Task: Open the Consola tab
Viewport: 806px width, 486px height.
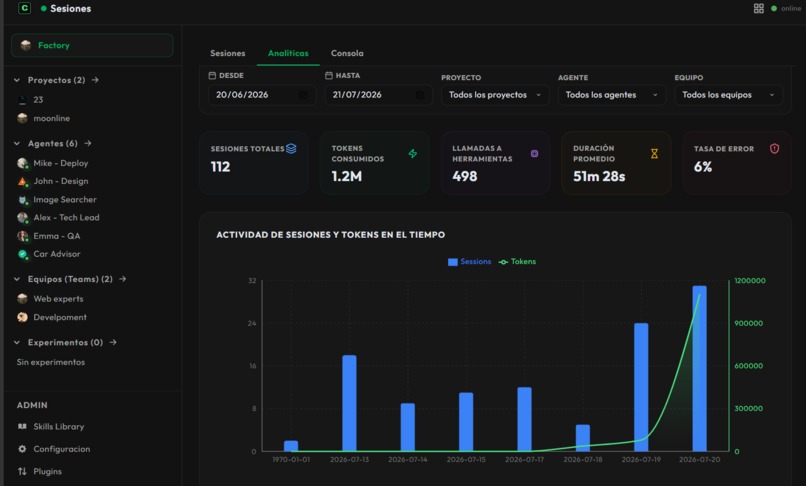Action: click(347, 53)
